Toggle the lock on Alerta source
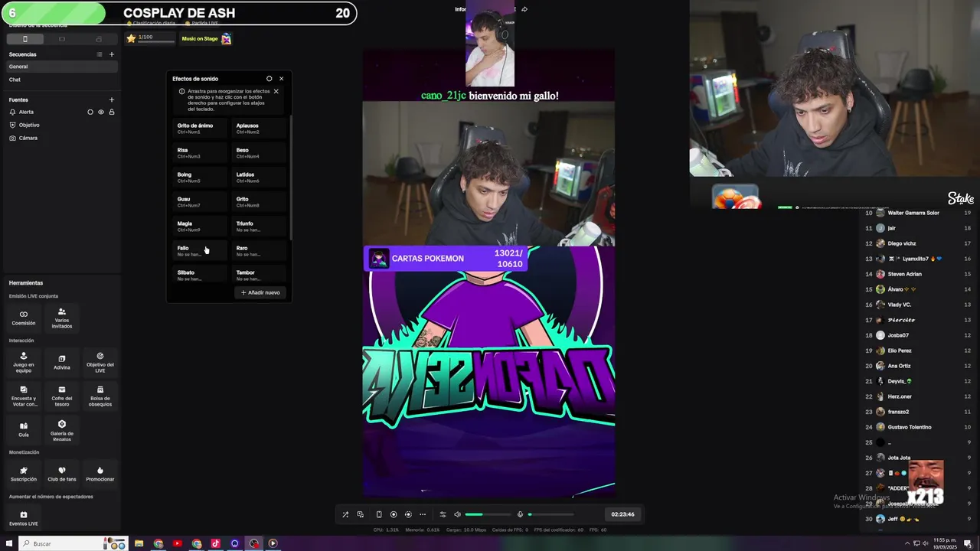This screenshot has height=551, width=980. coord(111,112)
